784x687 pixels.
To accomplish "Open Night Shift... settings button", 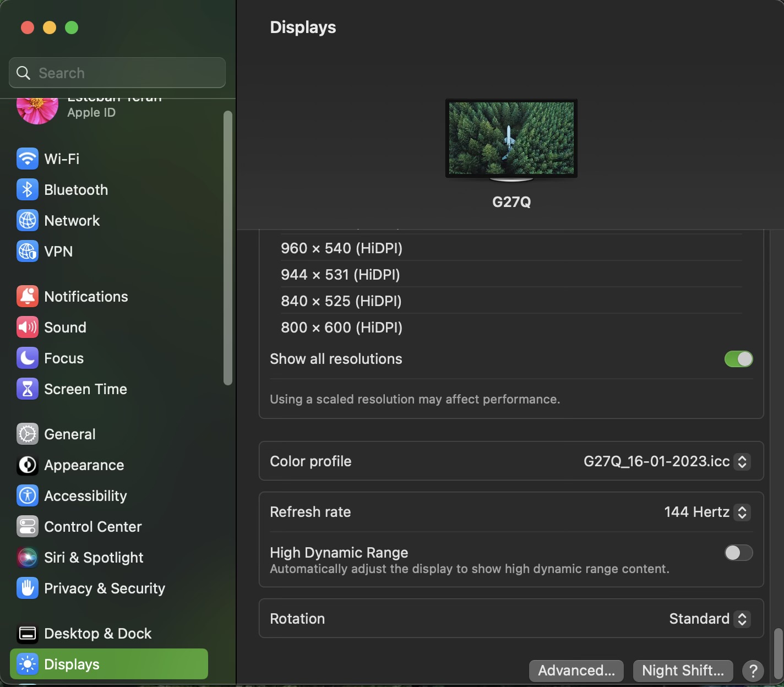I will point(683,670).
